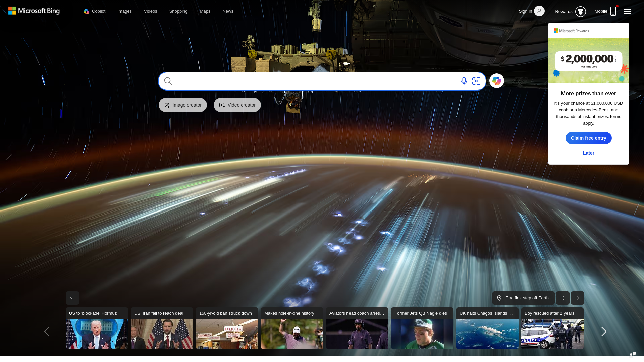Open 'Boy rescued after 2 years' headline

pos(549,313)
